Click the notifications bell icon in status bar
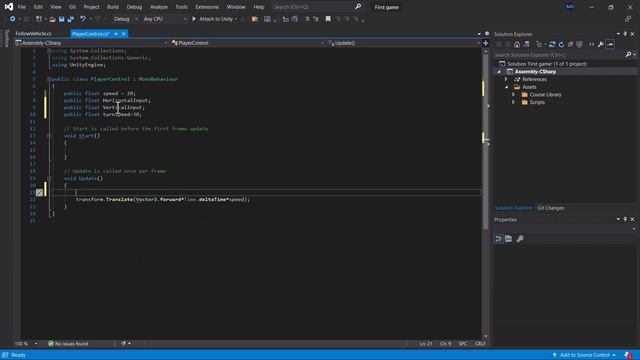640x360 pixels. 628,355
